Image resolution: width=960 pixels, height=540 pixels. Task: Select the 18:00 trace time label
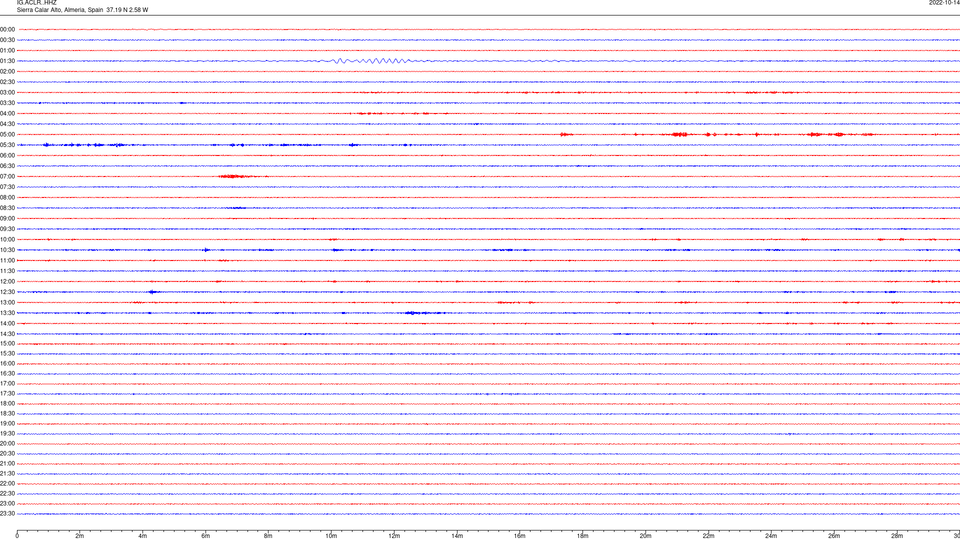click(x=7, y=403)
